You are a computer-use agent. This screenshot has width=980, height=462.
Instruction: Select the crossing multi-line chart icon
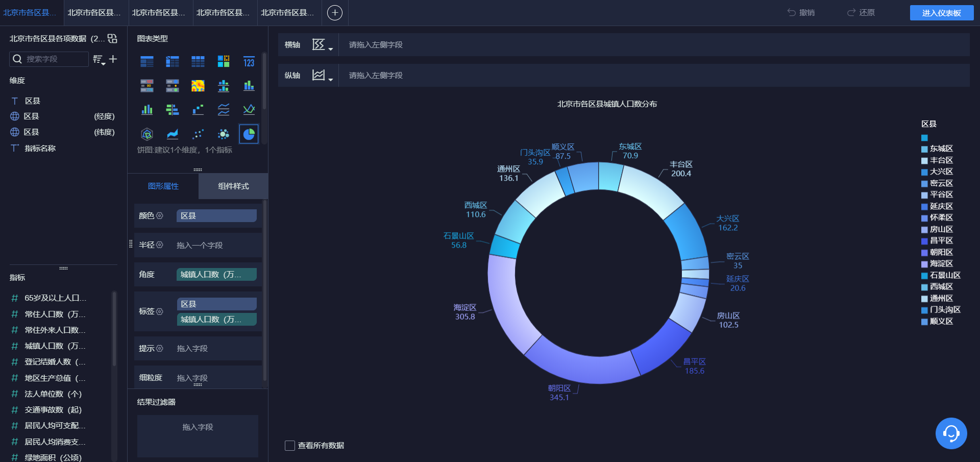tap(249, 109)
